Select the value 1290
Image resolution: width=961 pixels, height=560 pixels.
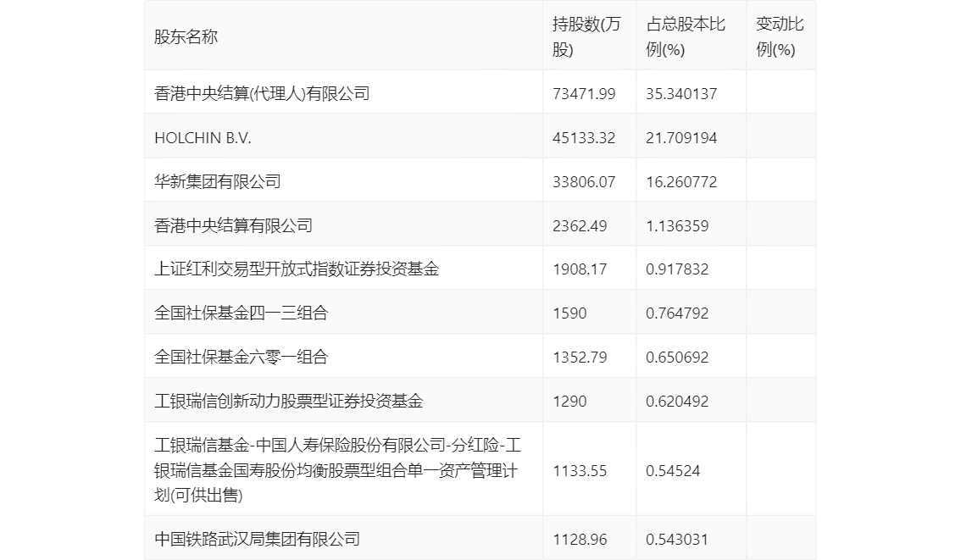click(569, 402)
